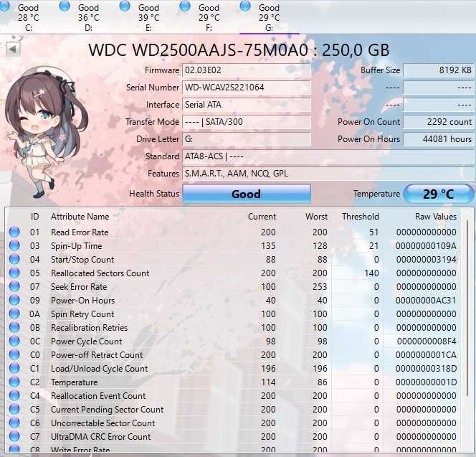Select the Read Error Rate attribute name
This screenshot has width=476, height=457.
coord(80,232)
